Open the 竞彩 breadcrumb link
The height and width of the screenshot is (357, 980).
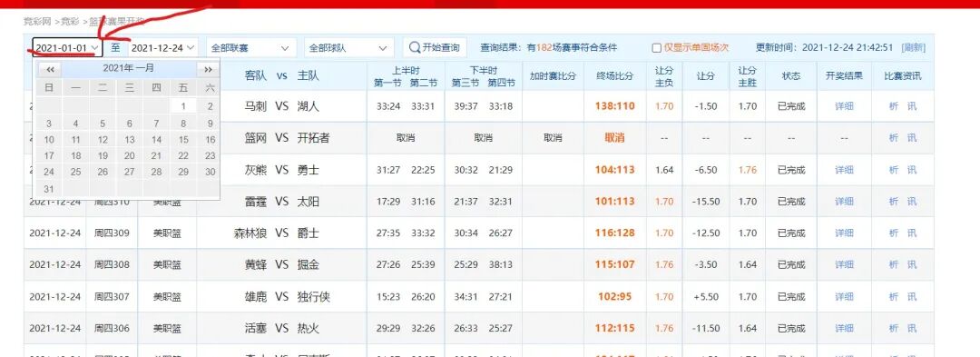click(x=69, y=21)
